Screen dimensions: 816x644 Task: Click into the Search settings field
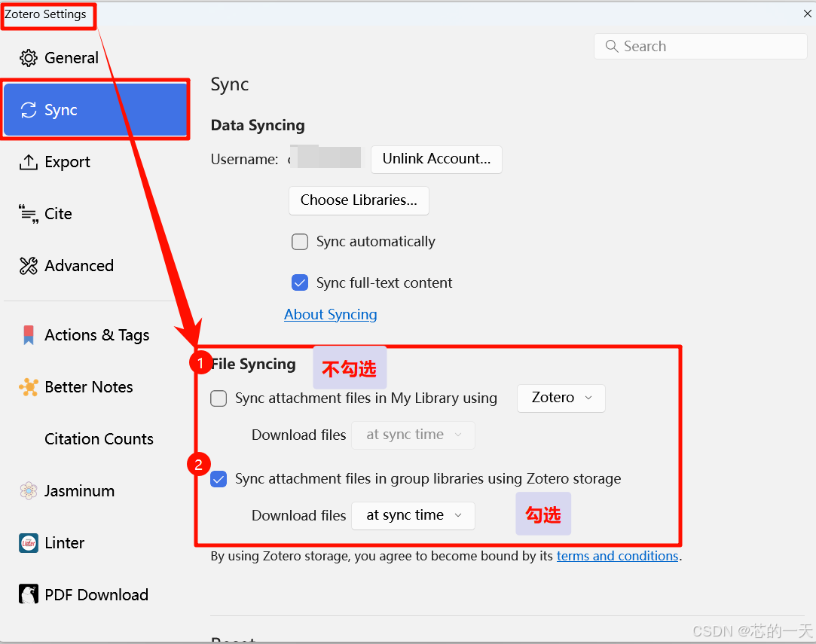(x=701, y=46)
